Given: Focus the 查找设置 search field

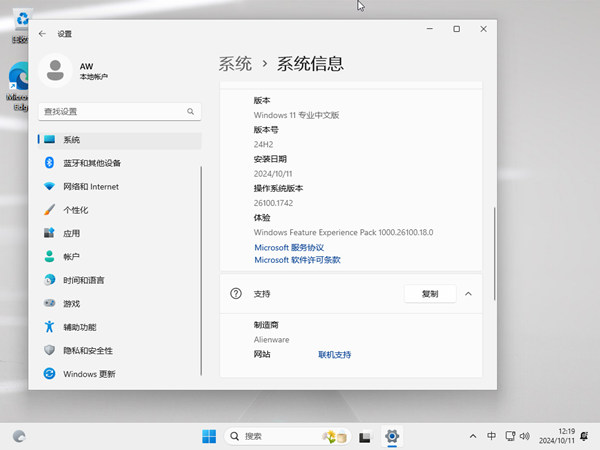Looking at the screenshot, I should coord(120,111).
